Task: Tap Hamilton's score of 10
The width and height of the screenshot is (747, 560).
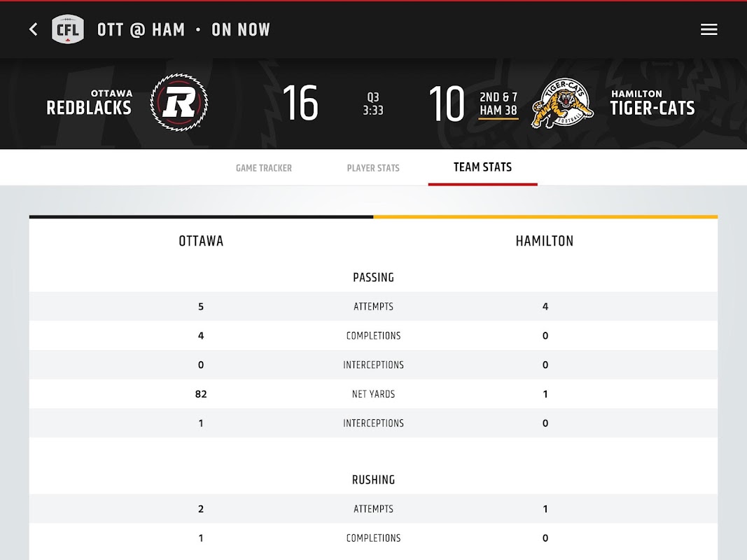Action: pos(446,104)
